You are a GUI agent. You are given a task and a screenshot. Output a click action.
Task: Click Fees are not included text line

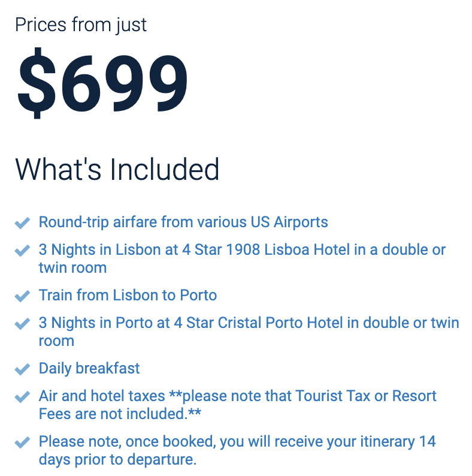120,414
